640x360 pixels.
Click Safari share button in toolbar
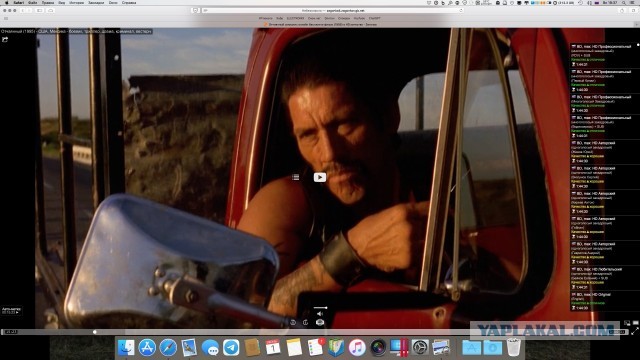click(622, 10)
